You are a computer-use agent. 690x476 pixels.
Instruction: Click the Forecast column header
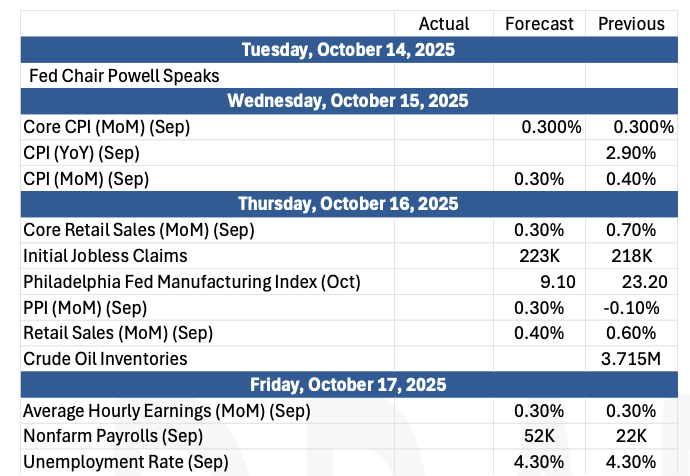[x=539, y=24]
